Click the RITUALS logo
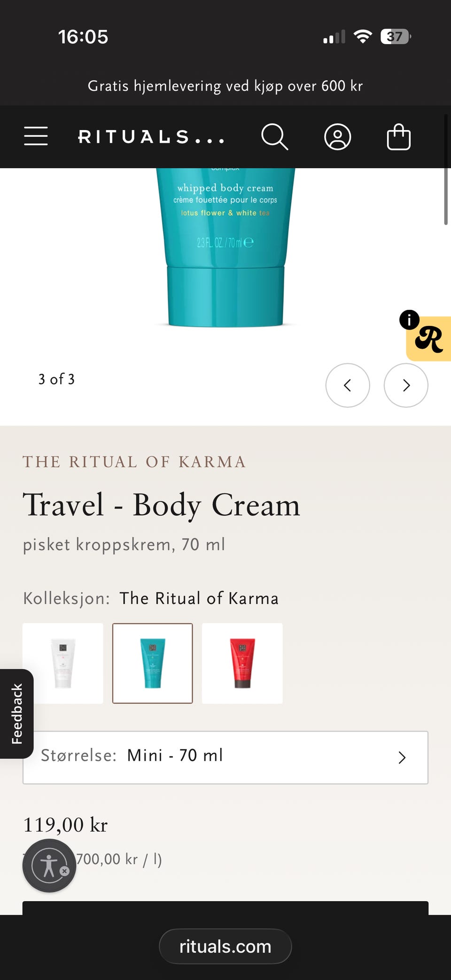451x980 pixels. 151,137
